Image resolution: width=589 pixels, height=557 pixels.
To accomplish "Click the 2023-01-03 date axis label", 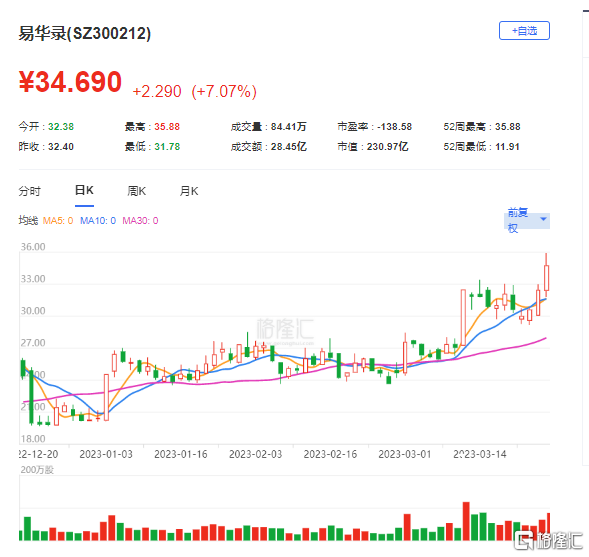I will [x=106, y=454].
